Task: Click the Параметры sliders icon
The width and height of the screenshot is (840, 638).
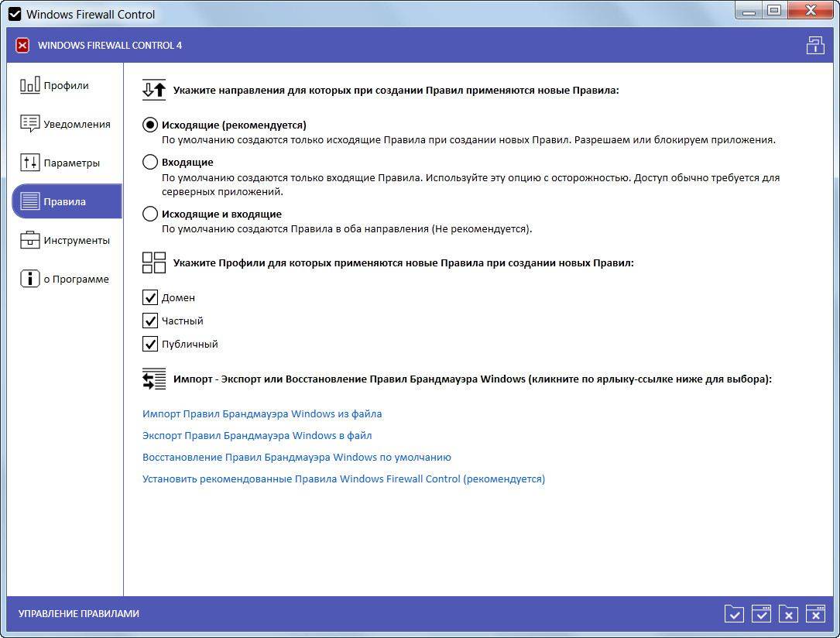Action: (30, 163)
